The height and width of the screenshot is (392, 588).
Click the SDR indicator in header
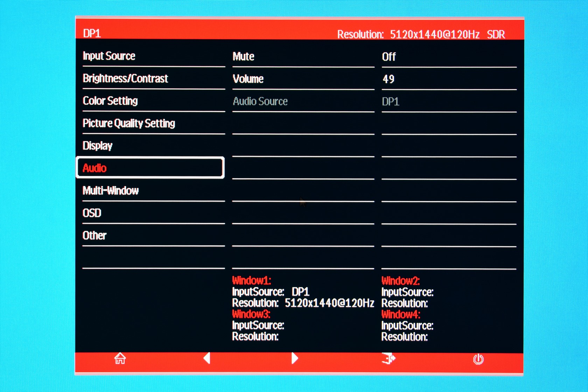[496, 34]
